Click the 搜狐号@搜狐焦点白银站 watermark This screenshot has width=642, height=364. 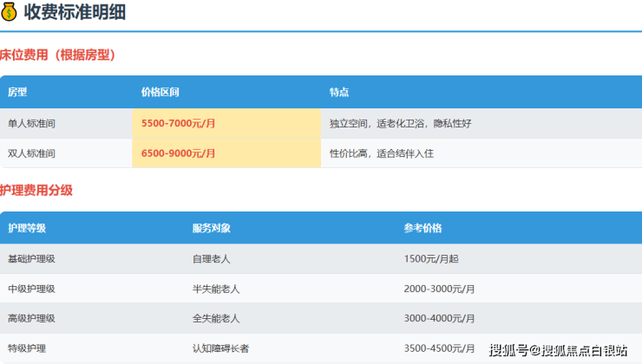pyautogui.click(x=558, y=350)
